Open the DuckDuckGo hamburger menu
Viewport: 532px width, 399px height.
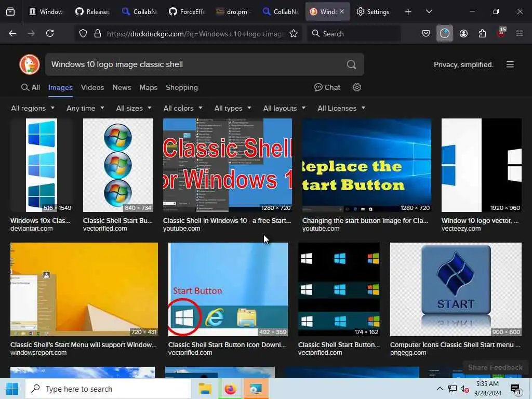pos(510,64)
